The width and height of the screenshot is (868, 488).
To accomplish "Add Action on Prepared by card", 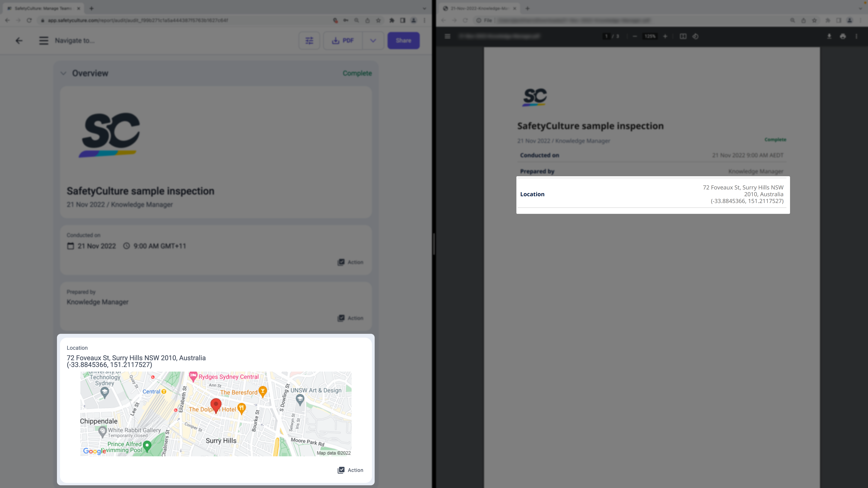I will (x=350, y=318).
